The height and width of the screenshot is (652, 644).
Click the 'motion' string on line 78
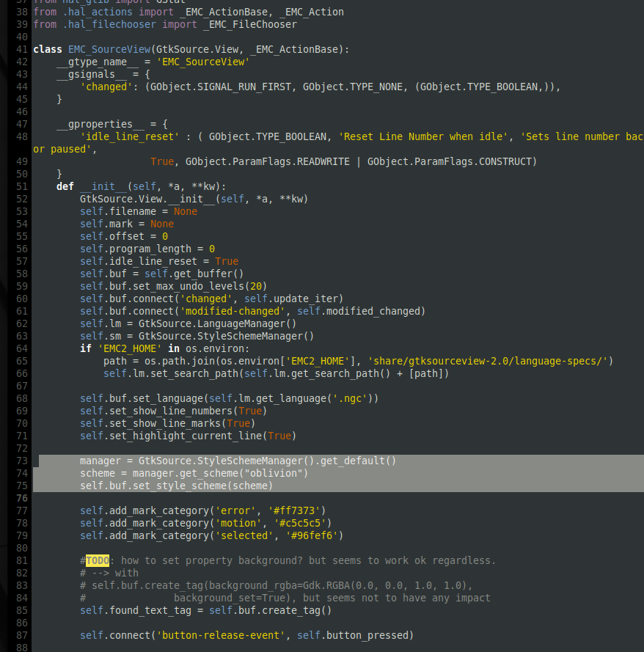(238, 524)
